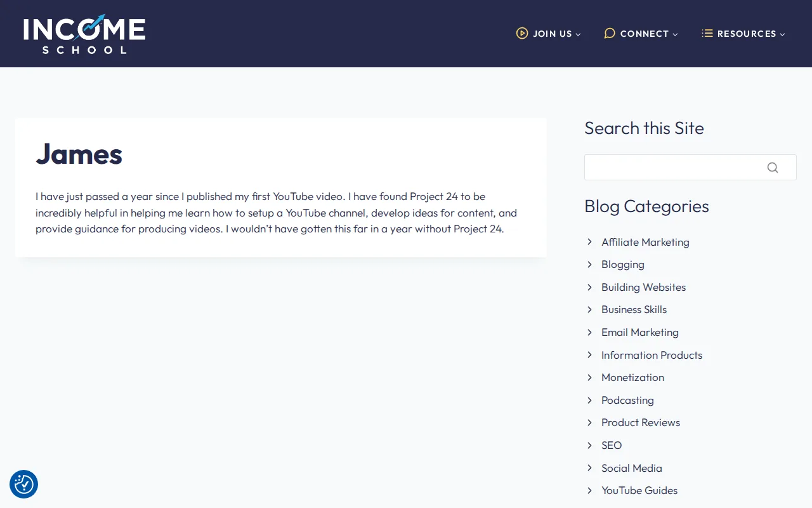This screenshot has height=508, width=812.
Task: Click the chevron icon before Email Marketing
Action: coord(589,332)
